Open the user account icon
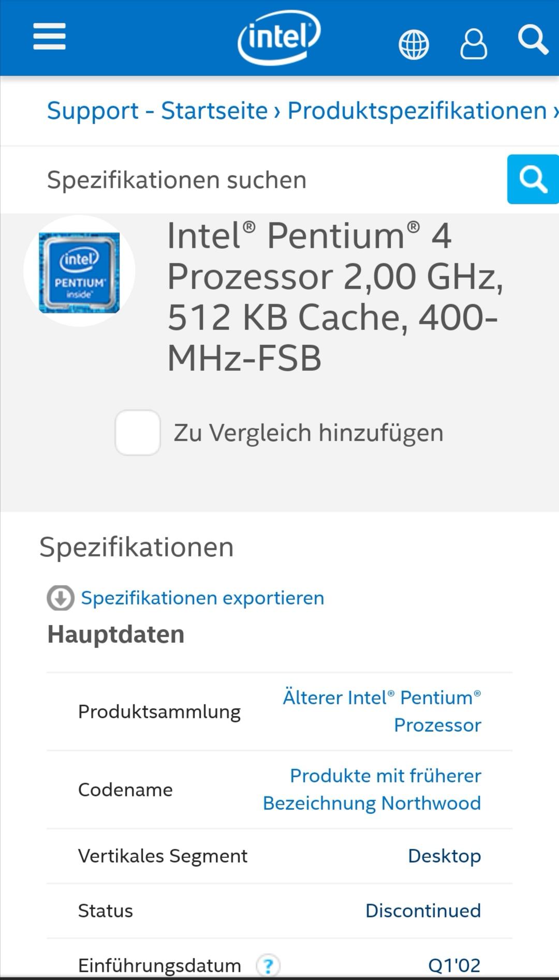This screenshot has height=980, width=559. (x=474, y=43)
